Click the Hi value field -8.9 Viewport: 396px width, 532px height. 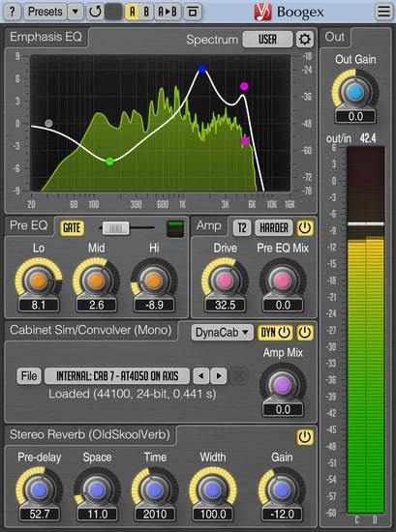(154, 305)
